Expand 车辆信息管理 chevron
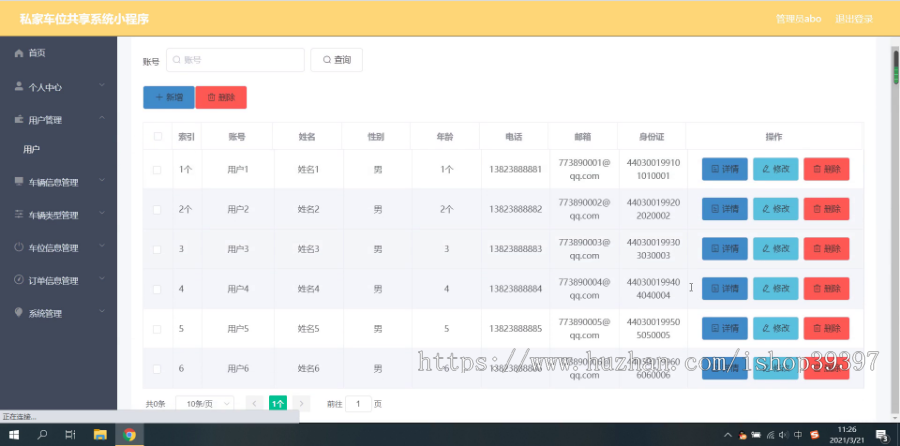Image resolution: width=900 pixels, height=446 pixels. tap(102, 180)
